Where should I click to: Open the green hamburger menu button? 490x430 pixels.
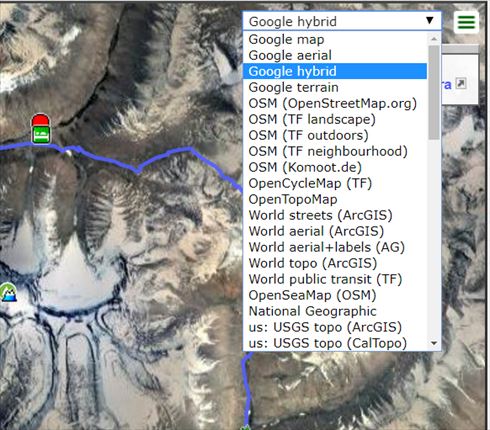466,22
